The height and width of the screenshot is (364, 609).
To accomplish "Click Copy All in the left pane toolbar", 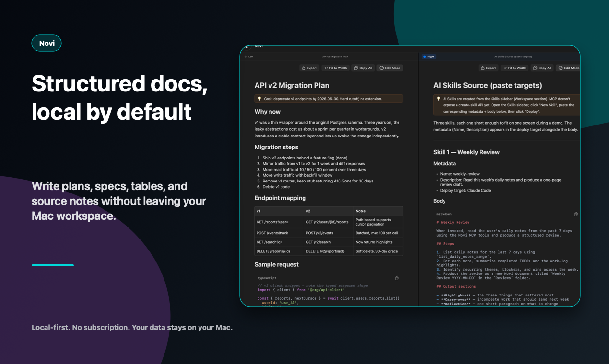I will pos(363,68).
